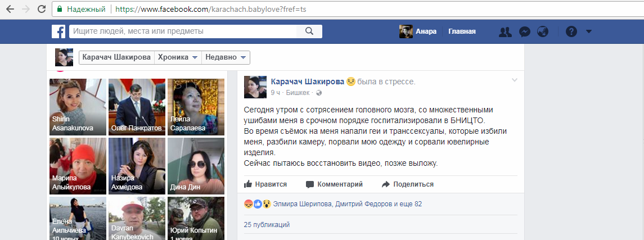Expand the Хроника dropdown
644x240 pixels.
pyautogui.click(x=178, y=57)
